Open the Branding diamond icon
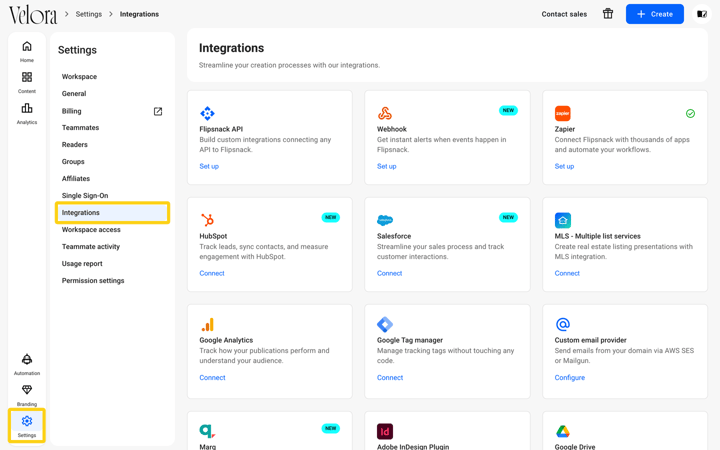The height and width of the screenshot is (450, 720). [x=27, y=390]
